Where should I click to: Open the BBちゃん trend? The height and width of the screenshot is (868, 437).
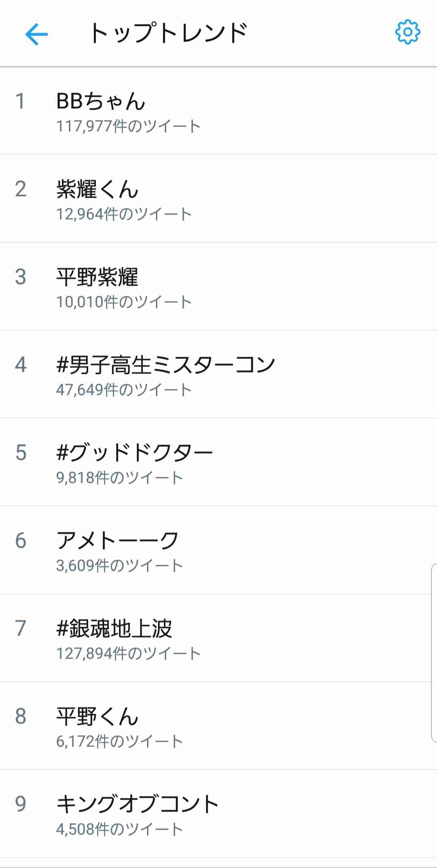101,101
